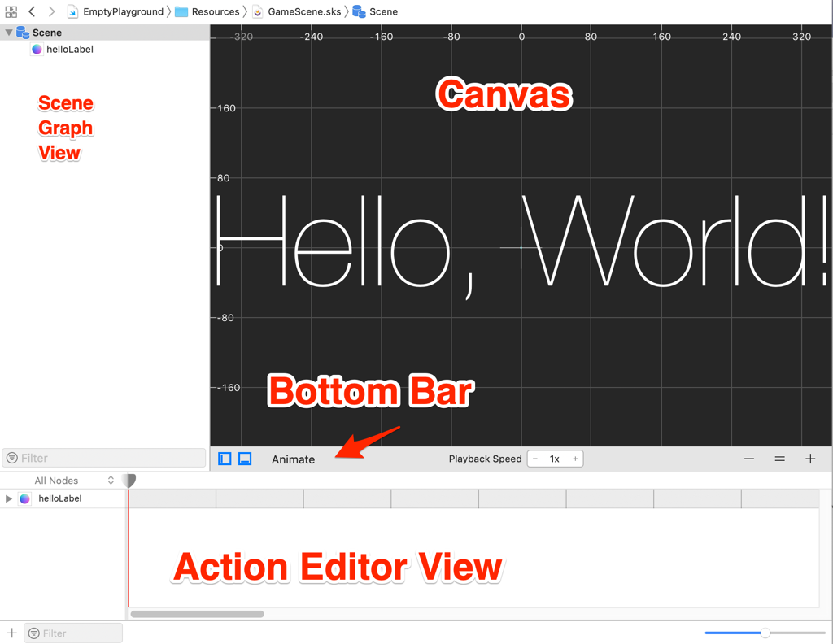Reset canvas zoom with the equals icon
833x644 pixels.
tap(779, 459)
